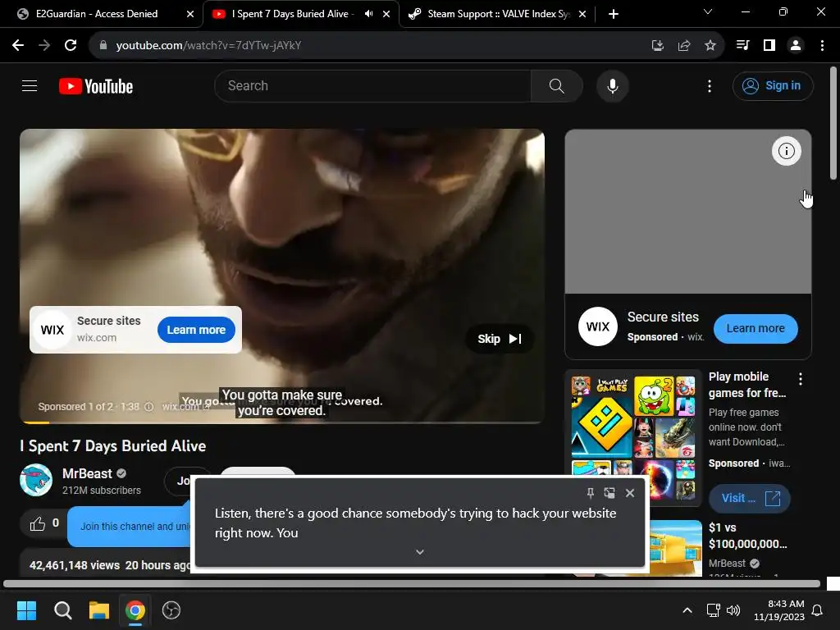Click the video title I Spent 7 Days Buried Alive

[x=113, y=445]
